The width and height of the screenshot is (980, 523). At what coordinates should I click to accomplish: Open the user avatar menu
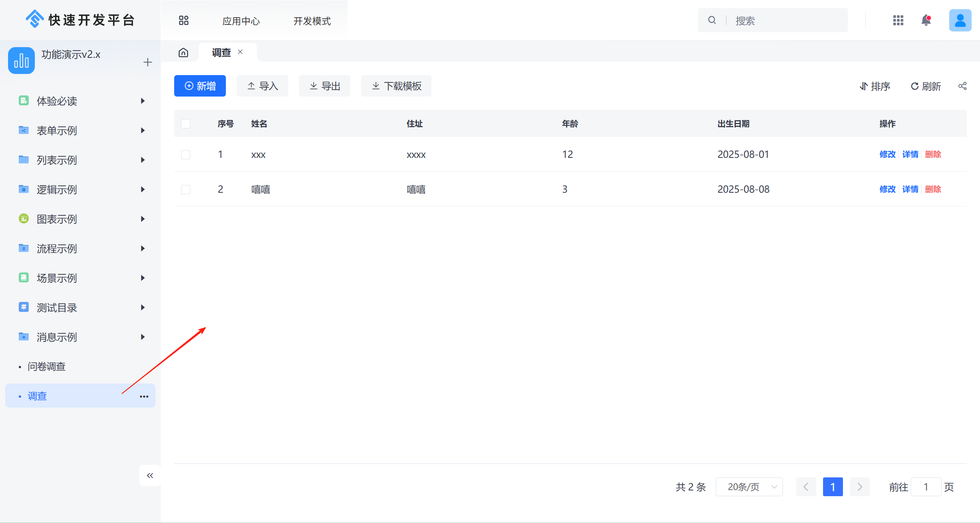click(x=960, y=20)
